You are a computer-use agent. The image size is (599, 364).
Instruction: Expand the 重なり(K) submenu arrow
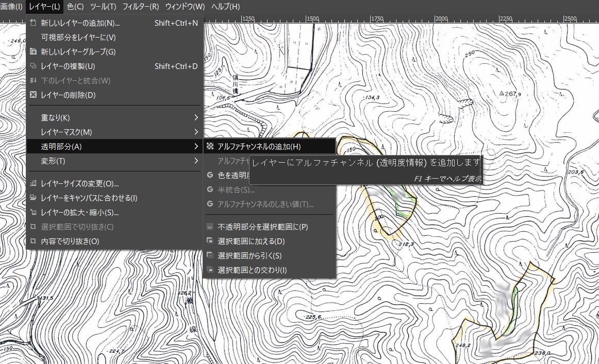pyautogui.click(x=196, y=117)
